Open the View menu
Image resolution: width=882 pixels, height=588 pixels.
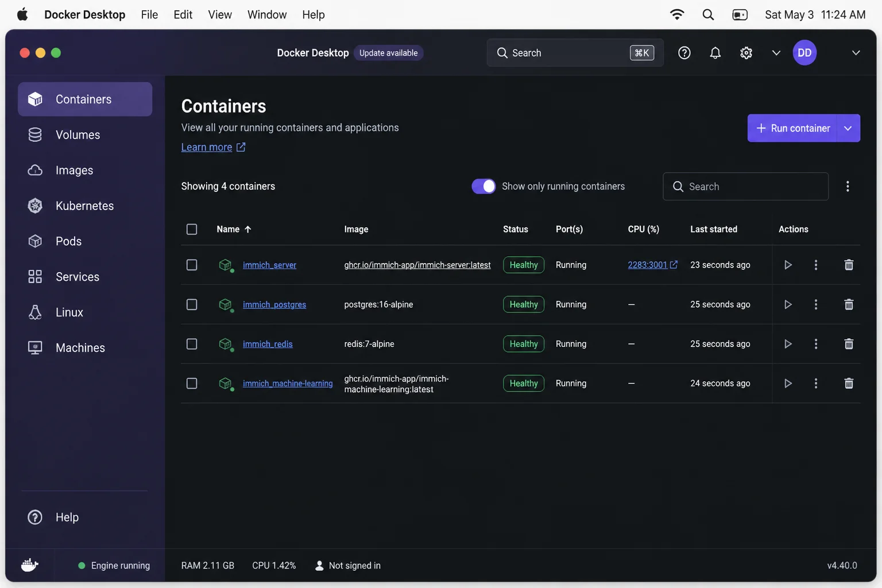pos(220,14)
